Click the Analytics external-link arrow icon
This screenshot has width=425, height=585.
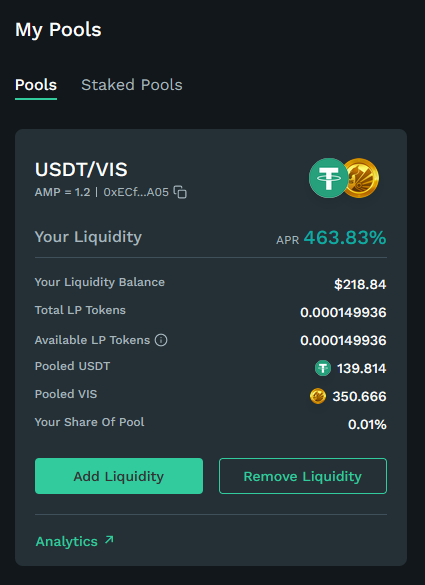[109, 539]
